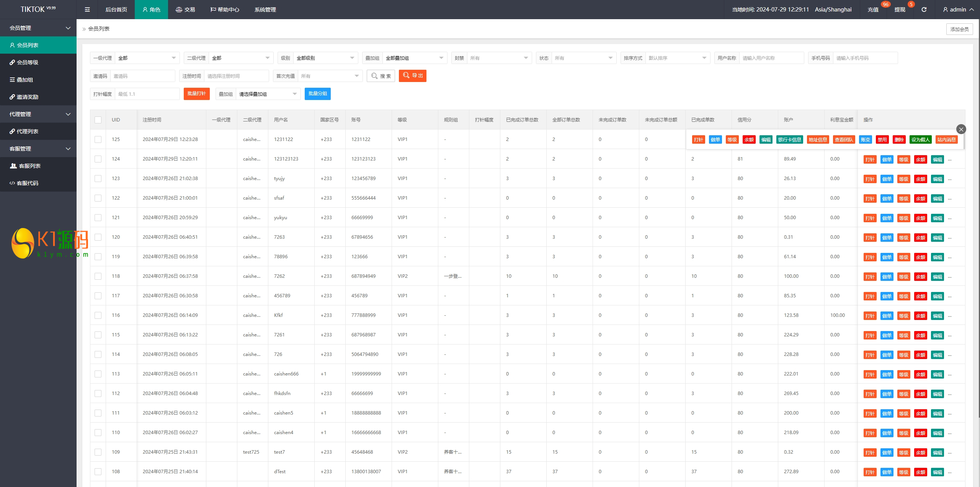Click the 批量打针 button
980x487 pixels.
196,94
